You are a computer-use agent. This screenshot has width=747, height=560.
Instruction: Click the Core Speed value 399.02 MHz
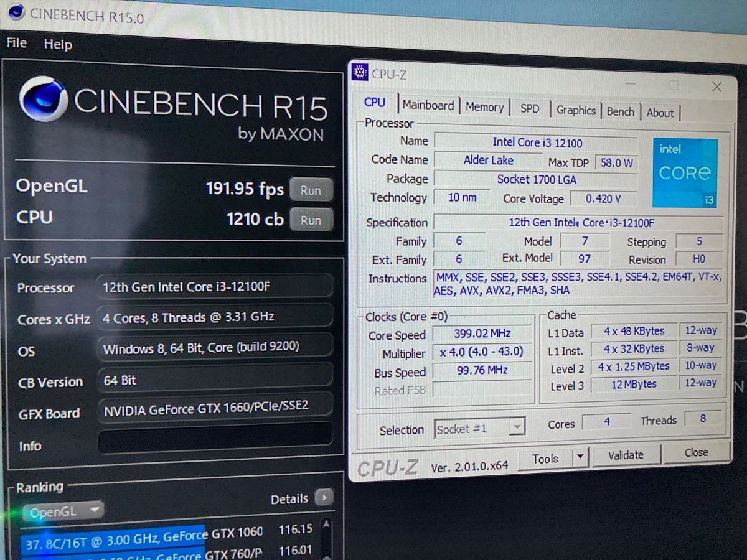(482, 334)
